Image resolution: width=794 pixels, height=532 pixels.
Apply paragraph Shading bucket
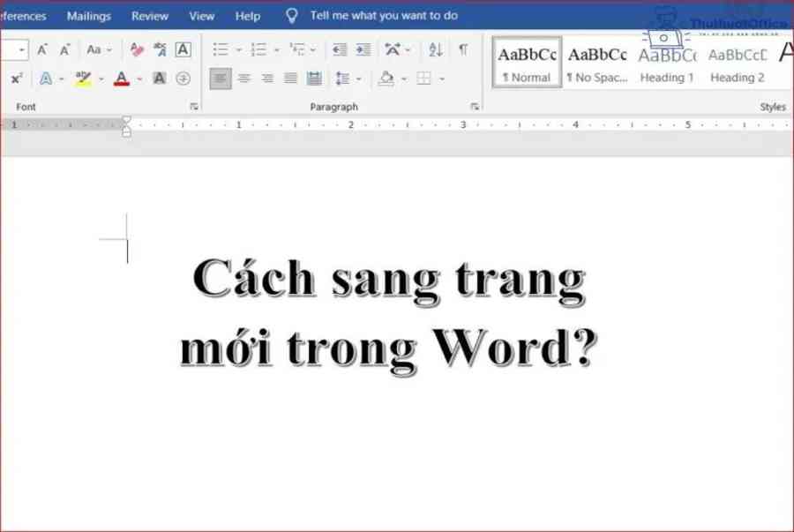[x=386, y=79]
